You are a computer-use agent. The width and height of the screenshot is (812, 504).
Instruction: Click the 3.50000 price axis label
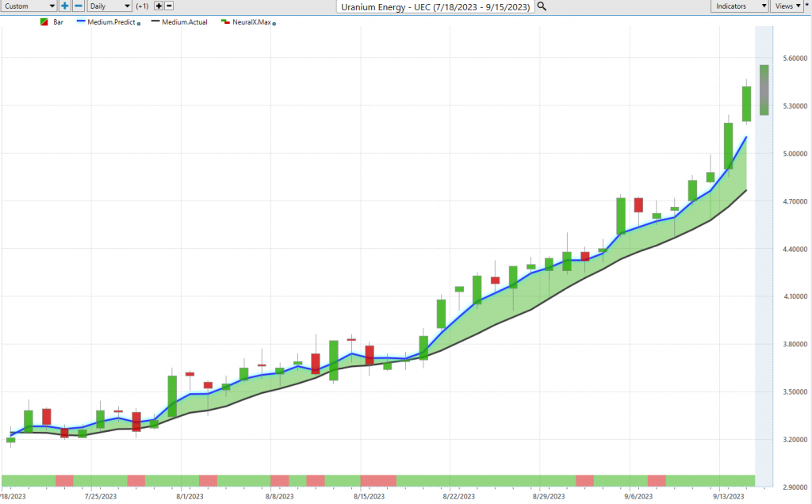[x=795, y=391]
